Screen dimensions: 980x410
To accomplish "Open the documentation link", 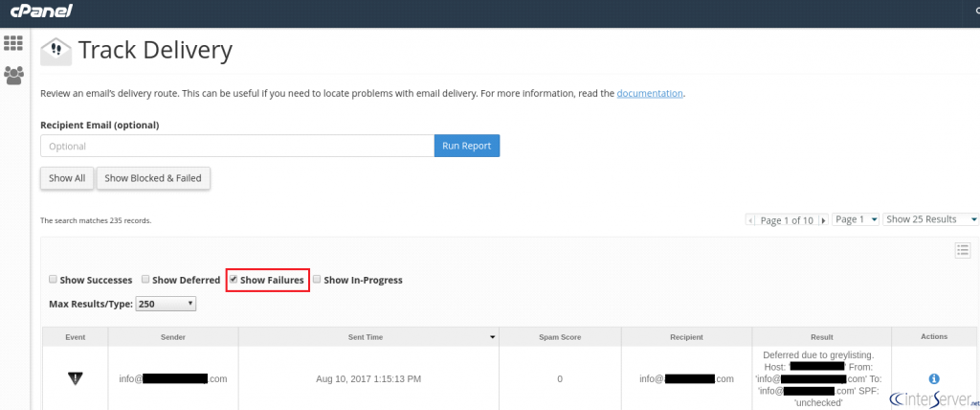I will tap(650, 94).
